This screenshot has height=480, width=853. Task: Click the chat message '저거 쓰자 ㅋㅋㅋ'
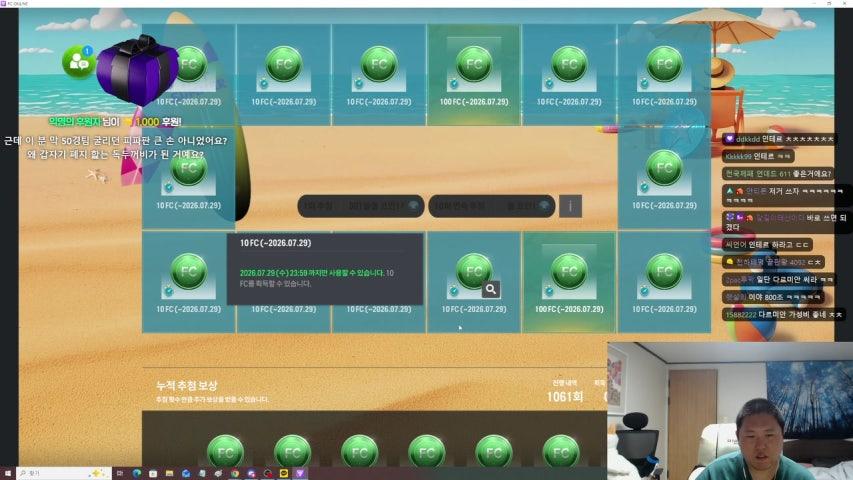(x=784, y=195)
